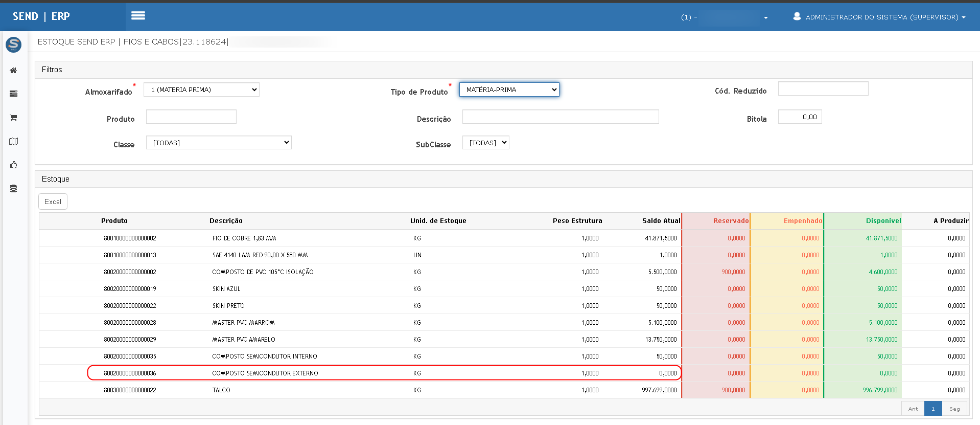This screenshot has height=425, width=980.
Task: Export stock list with Excel button
Action: coord(53,202)
